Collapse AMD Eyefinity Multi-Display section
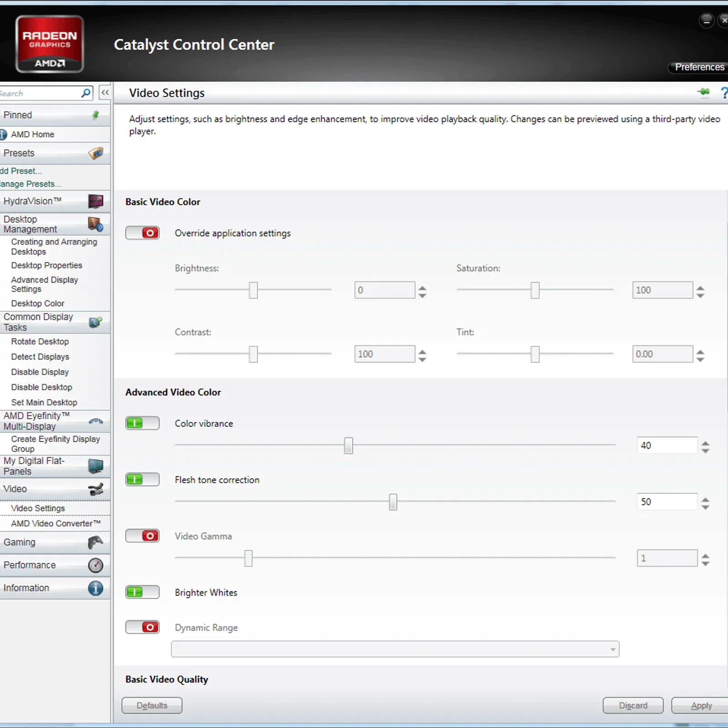728x728 pixels. (55, 421)
